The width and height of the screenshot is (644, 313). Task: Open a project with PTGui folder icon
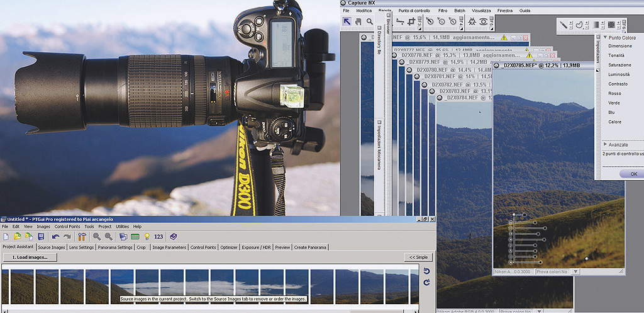pos(17,237)
